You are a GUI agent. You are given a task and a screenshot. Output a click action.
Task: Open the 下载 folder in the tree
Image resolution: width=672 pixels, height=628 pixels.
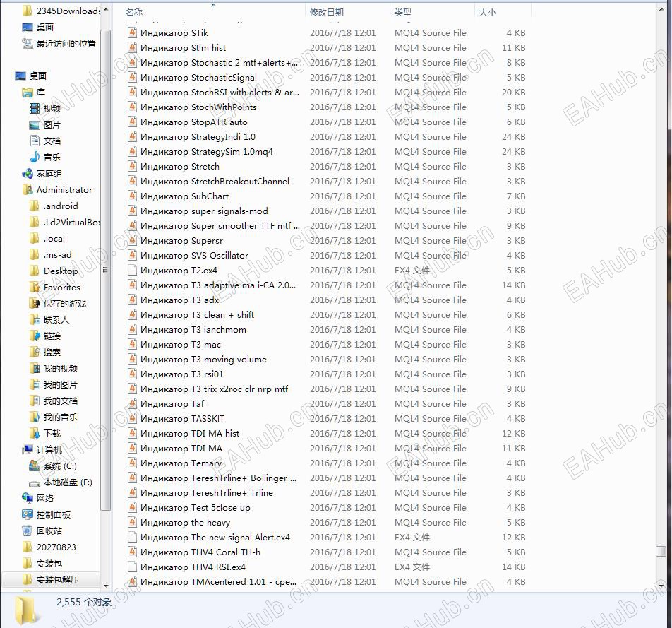[x=52, y=433]
